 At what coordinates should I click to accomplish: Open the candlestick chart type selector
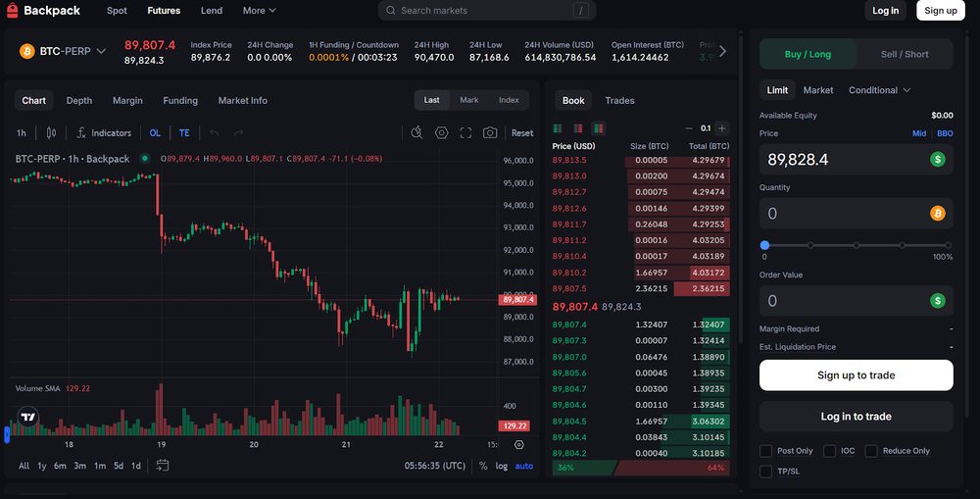pyautogui.click(x=51, y=132)
